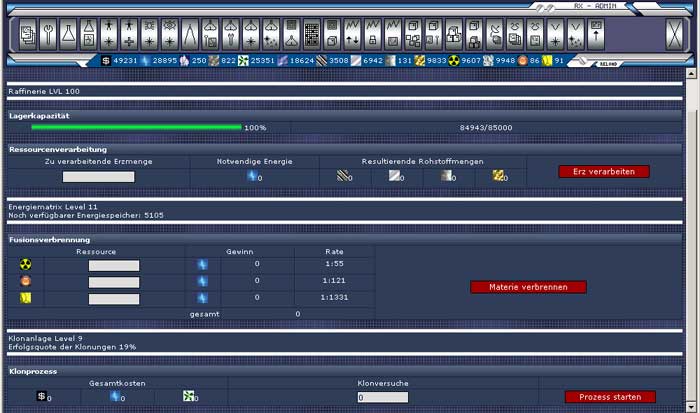700x413 pixels.
Task: Click the green Lagerkapazität progress bar
Action: (x=136, y=128)
